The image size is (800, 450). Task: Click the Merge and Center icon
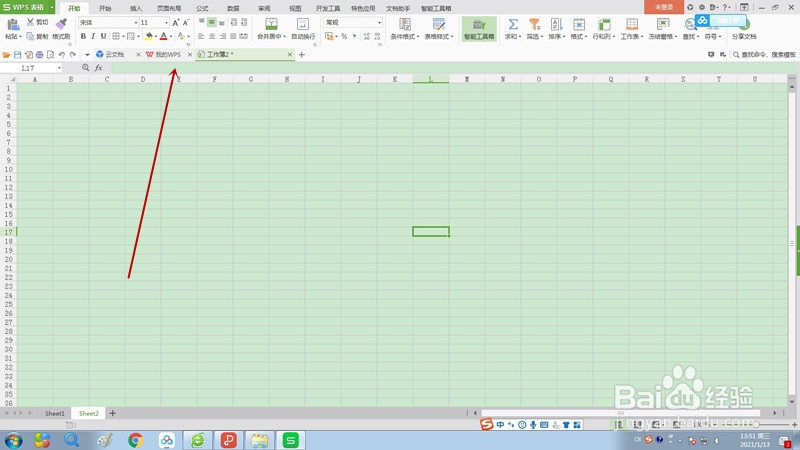click(271, 24)
